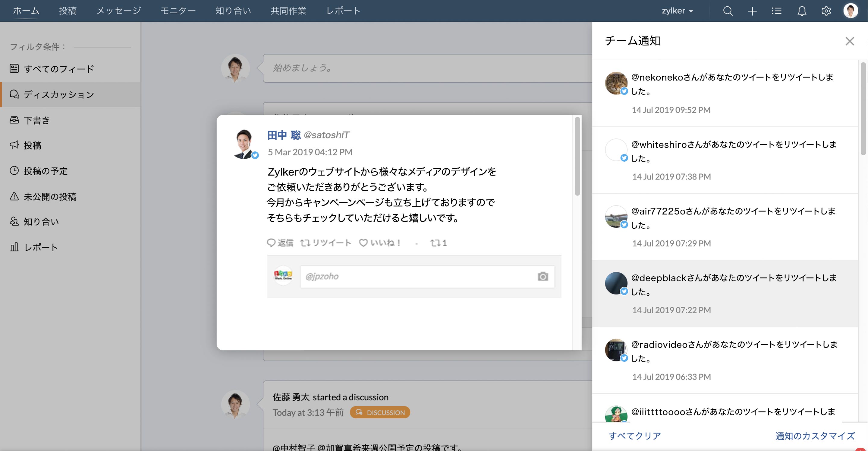Open the @whiteshiro retweet notification

tap(725, 160)
